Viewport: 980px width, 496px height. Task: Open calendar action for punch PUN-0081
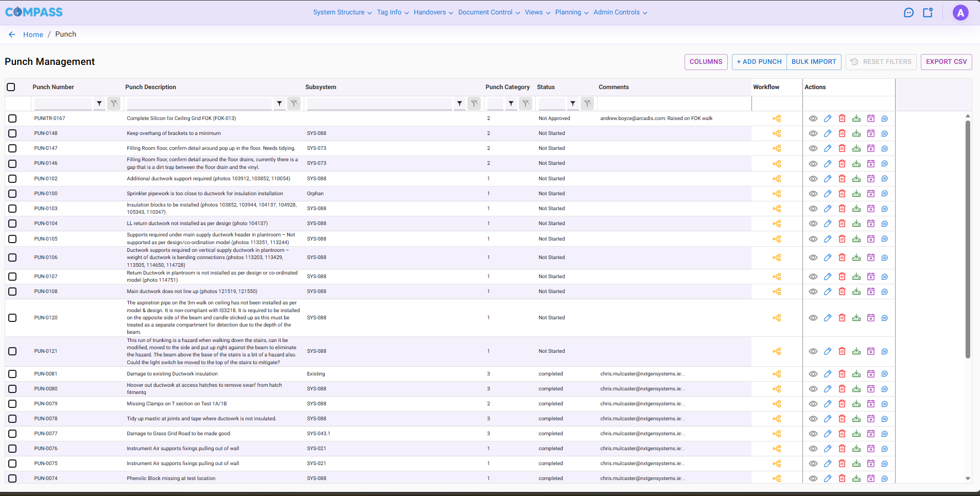(871, 373)
